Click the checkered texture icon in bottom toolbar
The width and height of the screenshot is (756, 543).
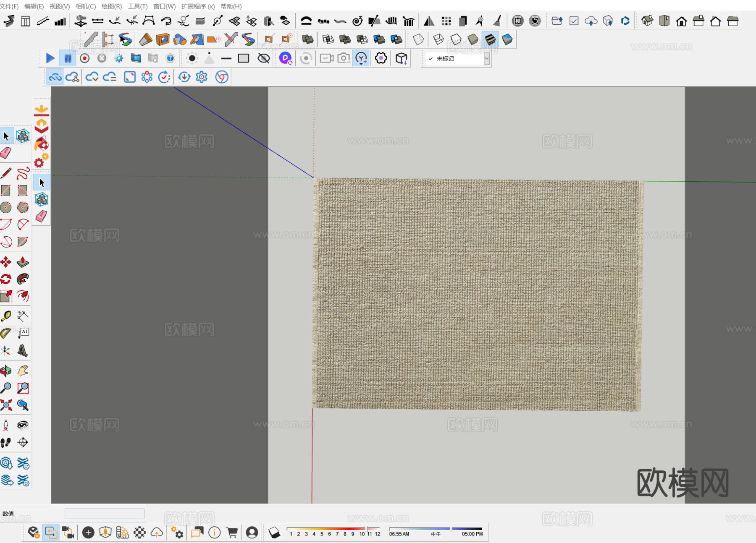pyautogui.click(x=139, y=533)
